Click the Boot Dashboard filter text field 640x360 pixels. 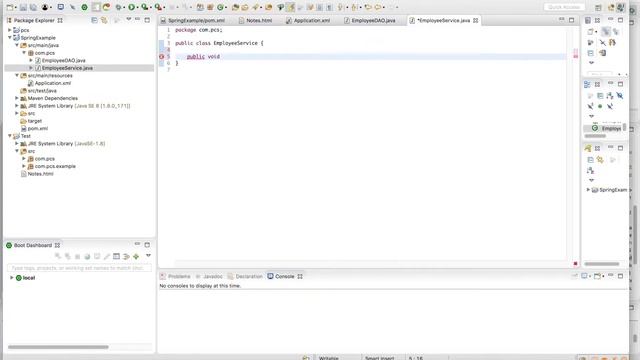pyautogui.click(x=79, y=268)
